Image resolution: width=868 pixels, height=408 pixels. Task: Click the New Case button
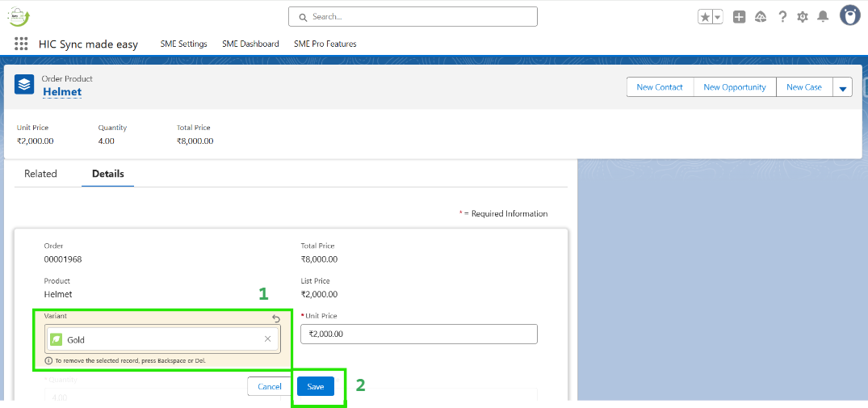(803, 87)
